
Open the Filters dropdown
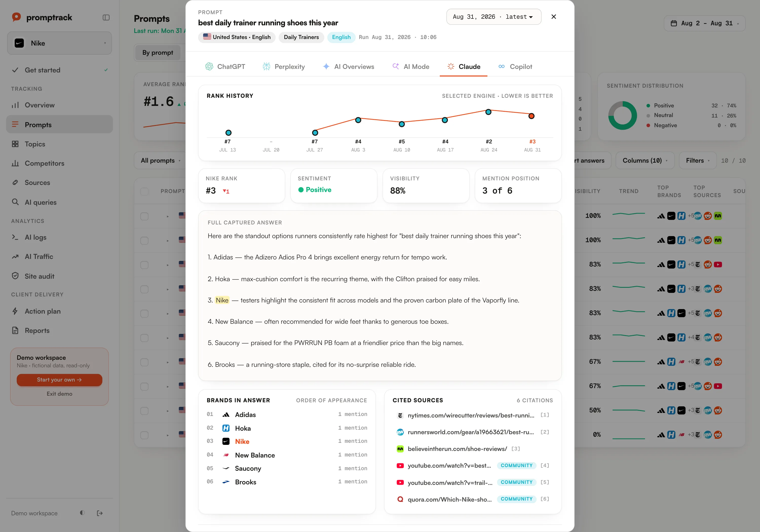pyautogui.click(x=697, y=161)
